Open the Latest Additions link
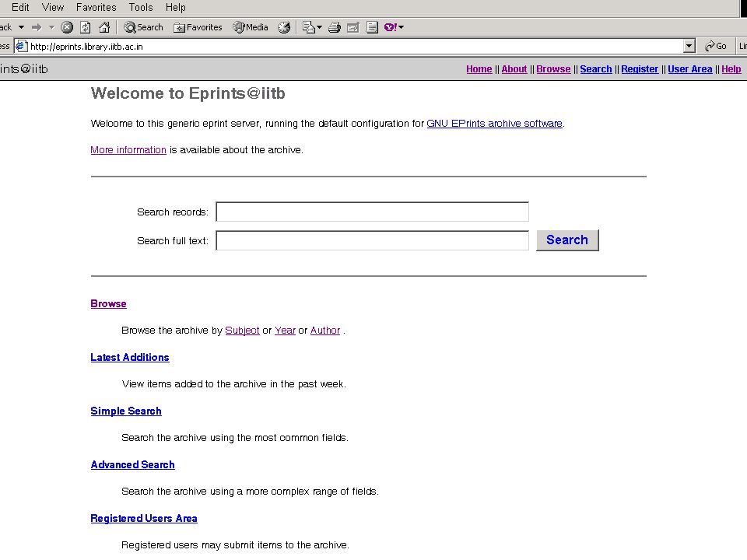This screenshot has width=747, height=560. click(x=130, y=358)
